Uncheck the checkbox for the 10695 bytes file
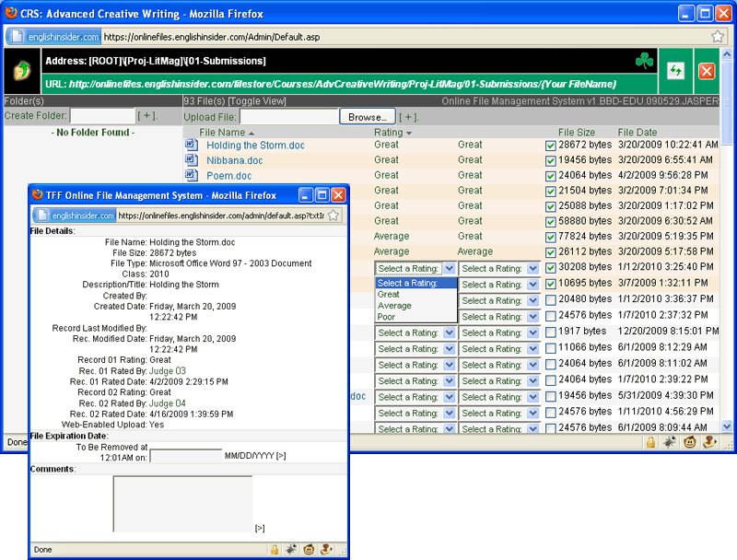Image resolution: width=737 pixels, height=560 pixels. 550,285
